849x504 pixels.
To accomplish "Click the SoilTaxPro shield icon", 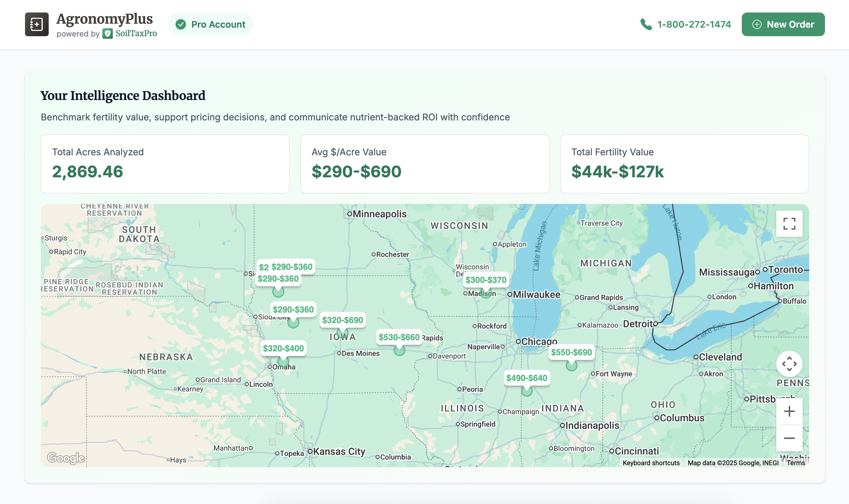I will [x=108, y=34].
